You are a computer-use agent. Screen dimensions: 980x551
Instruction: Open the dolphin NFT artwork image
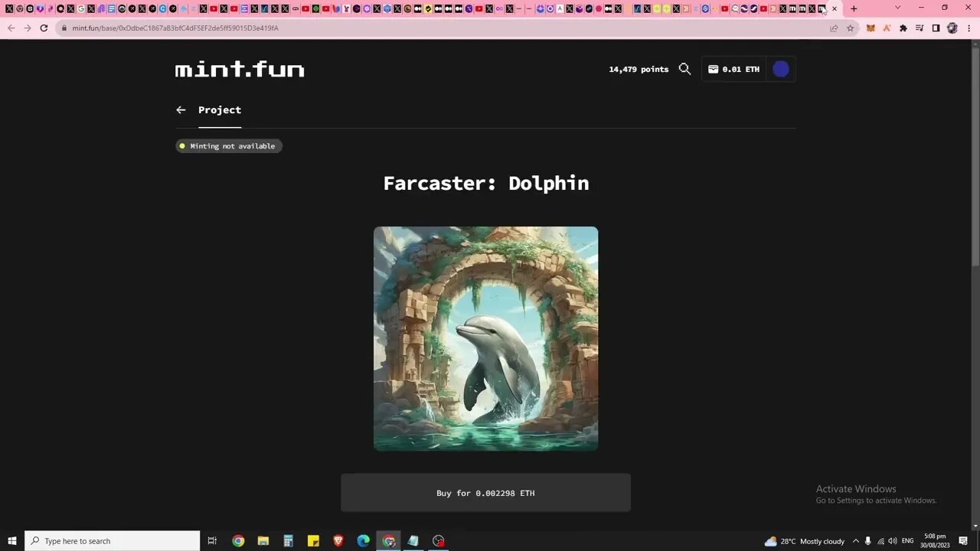point(485,338)
